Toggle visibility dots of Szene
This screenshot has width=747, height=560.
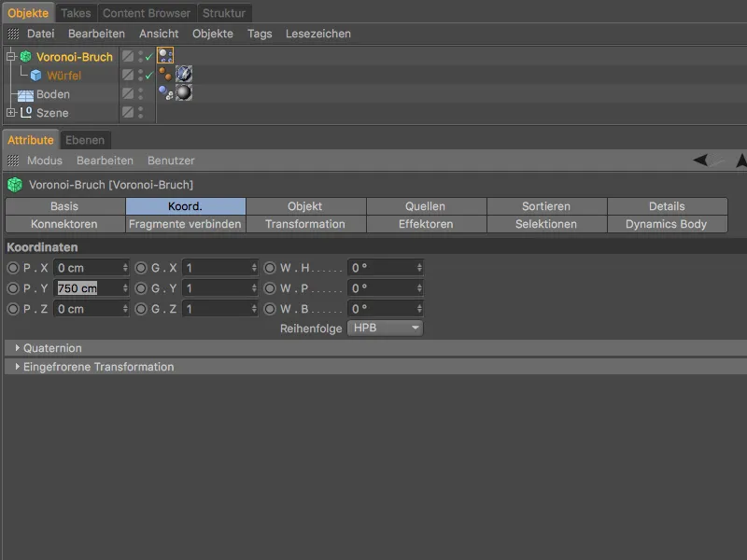[141, 112]
